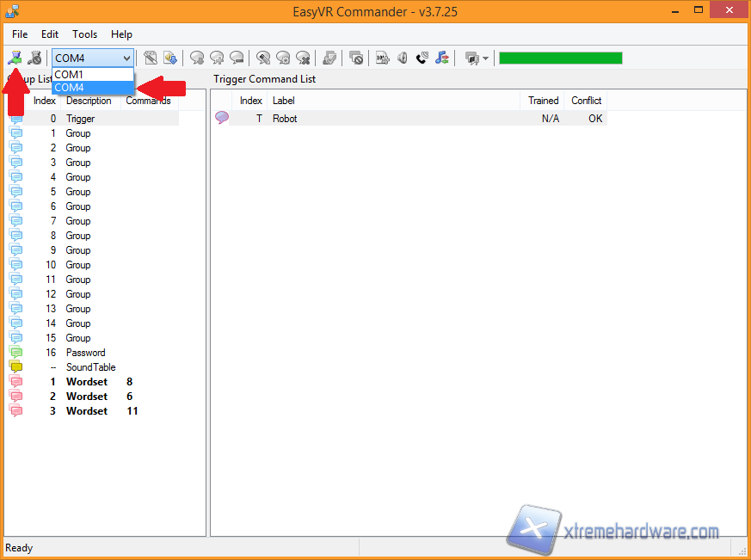Image resolution: width=751 pixels, height=560 pixels.
Task: Click the Disconnect icon beside Connect
Action: [34, 58]
